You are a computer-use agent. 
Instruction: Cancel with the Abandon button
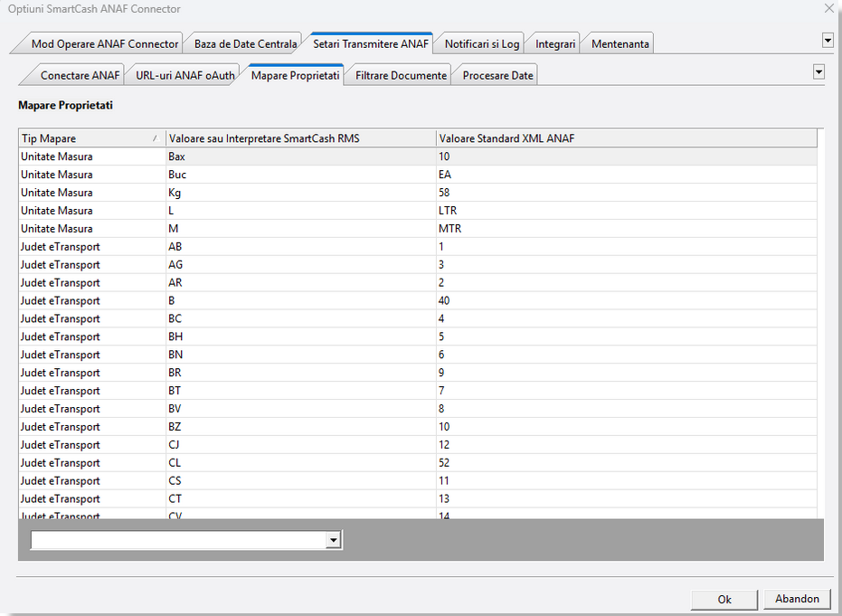coord(797,599)
